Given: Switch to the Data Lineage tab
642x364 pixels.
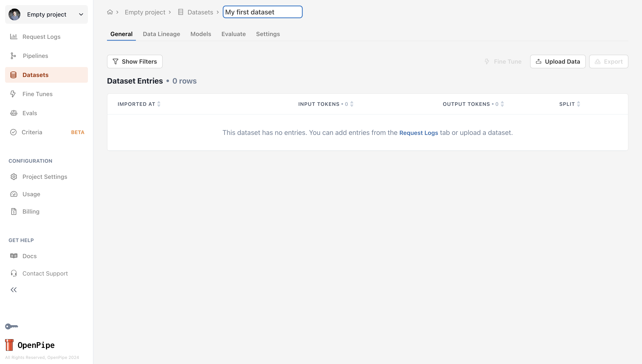Looking at the screenshot, I should [161, 34].
